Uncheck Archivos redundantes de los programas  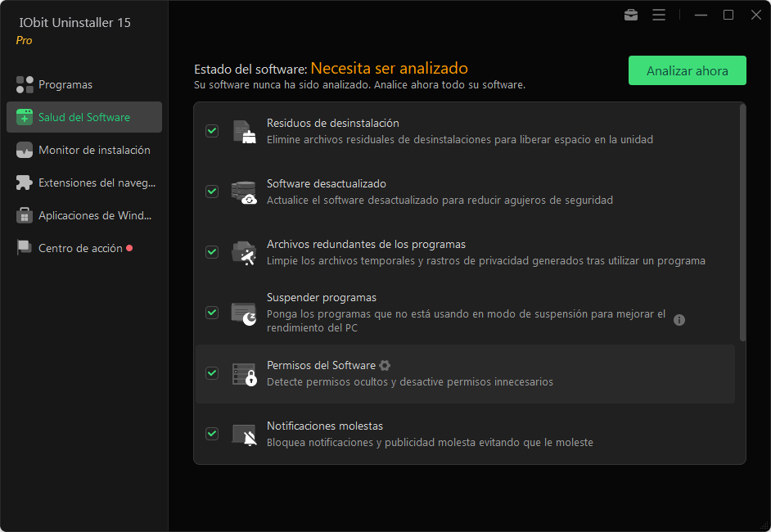pyautogui.click(x=212, y=252)
